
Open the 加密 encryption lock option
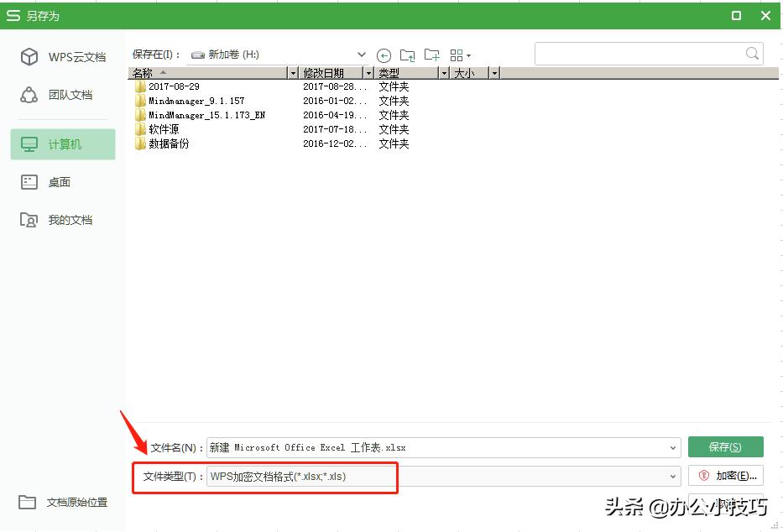[725, 475]
